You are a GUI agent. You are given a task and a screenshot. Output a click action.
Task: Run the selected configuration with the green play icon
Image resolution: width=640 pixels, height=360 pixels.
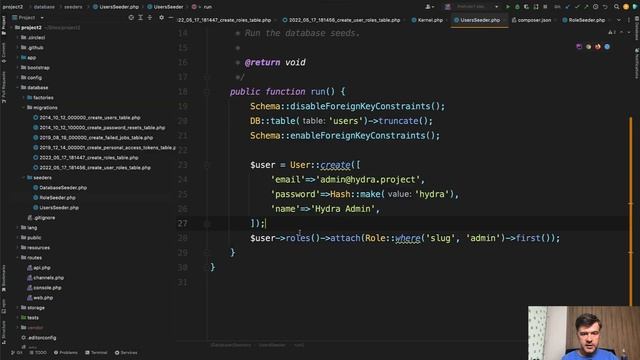pos(508,7)
